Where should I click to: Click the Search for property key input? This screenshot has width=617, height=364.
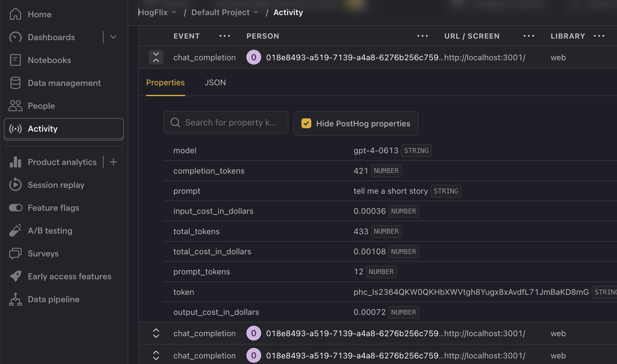[x=225, y=124]
